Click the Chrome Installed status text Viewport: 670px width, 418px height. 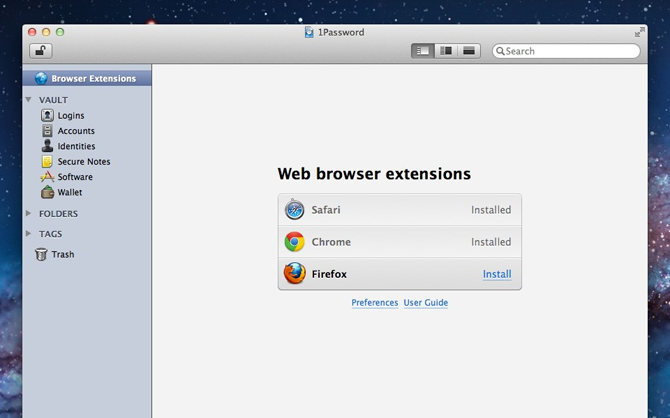491,242
